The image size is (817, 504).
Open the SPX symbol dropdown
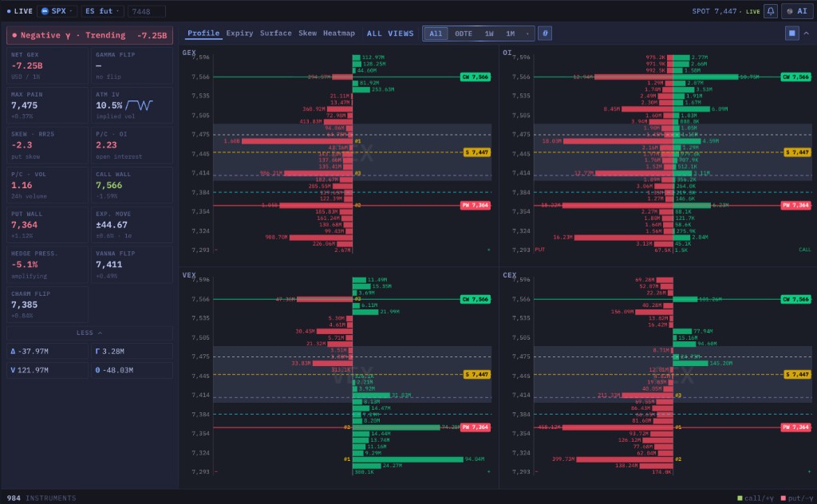[x=57, y=11]
